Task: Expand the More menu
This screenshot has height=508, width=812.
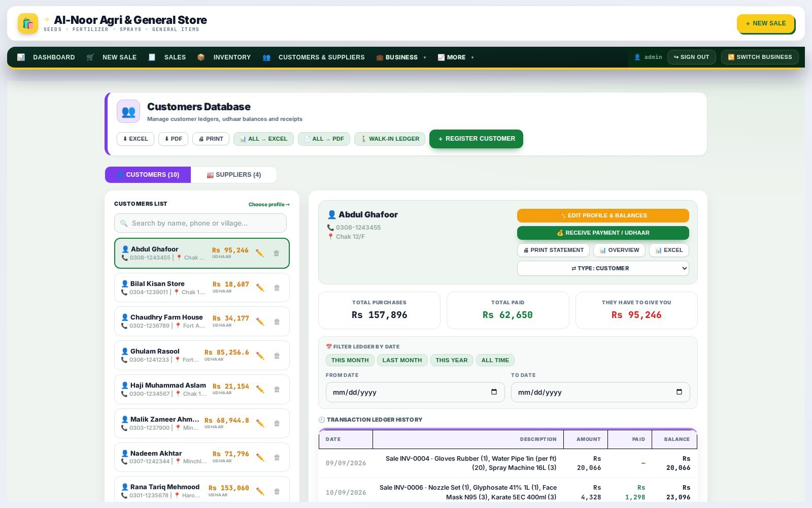Action: 456,57
